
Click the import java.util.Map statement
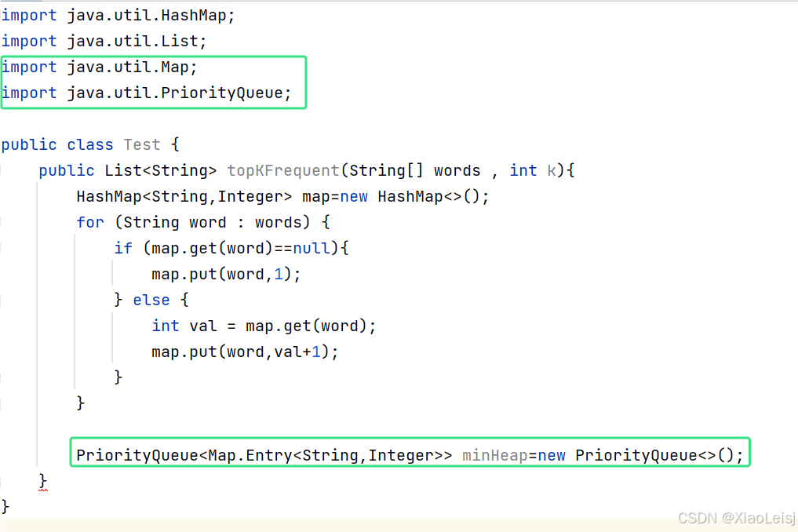tap(99, 67)
